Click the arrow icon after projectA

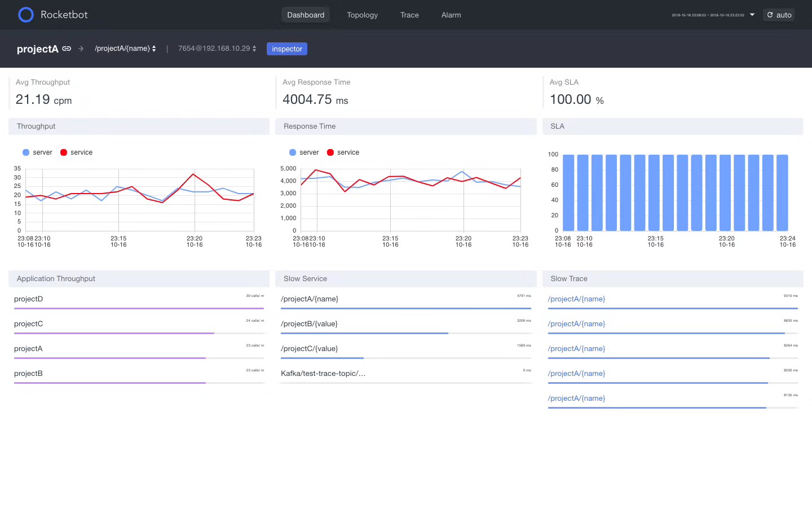click(81, 49)
